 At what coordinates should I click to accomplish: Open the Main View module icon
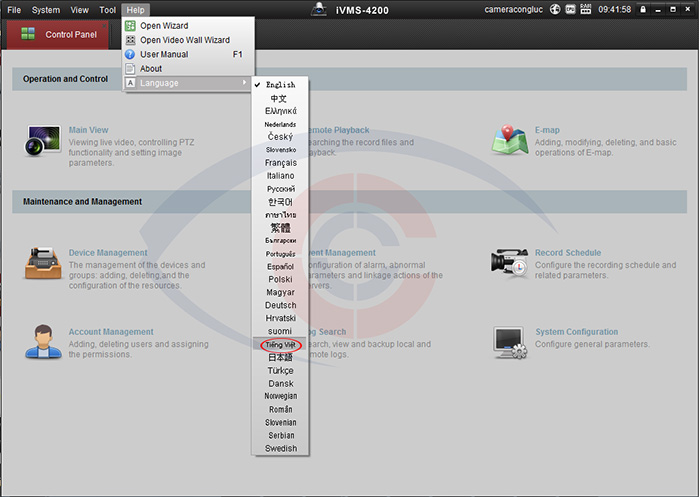[x=42, y=140]
